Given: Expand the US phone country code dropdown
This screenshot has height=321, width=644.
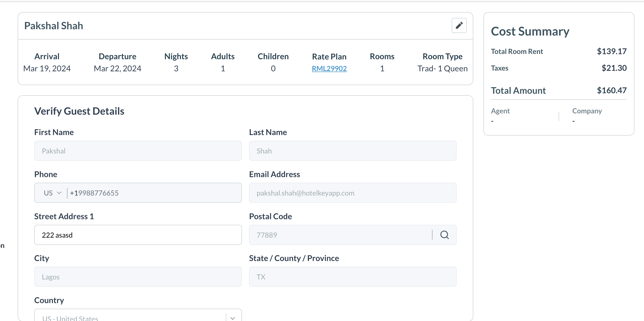Looking at the screenshot, I should click(52, 193).
